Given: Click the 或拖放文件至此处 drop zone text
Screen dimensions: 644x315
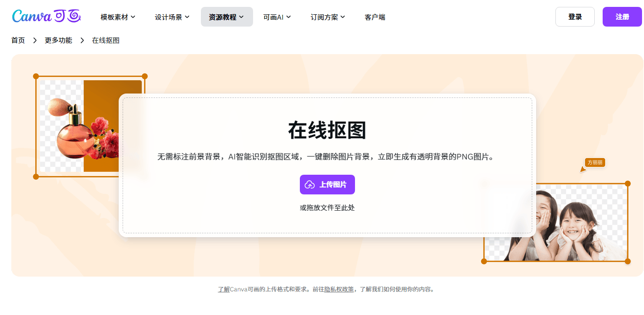Looking at the screenshot, I should [x=327, y=208].
